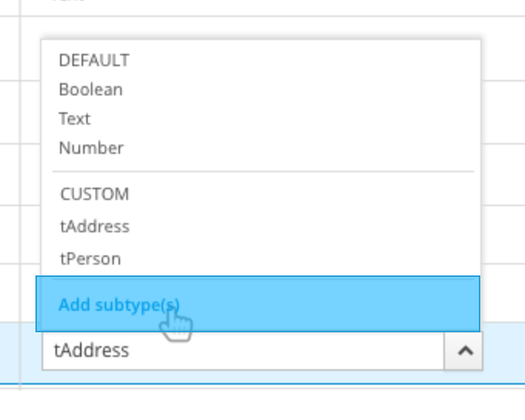
Task: Collapse the data type dropdown arrow
Action: [x=464, y=351]
